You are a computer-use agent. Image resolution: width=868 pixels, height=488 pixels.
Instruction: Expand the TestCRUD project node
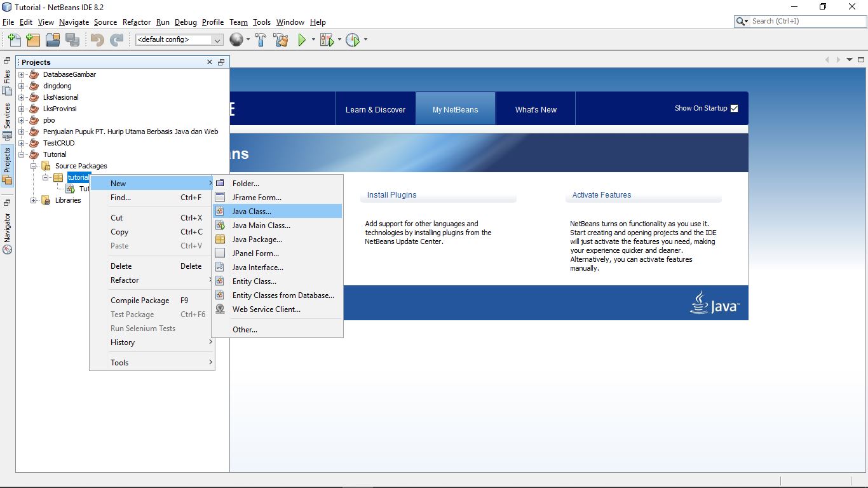click(20, 143)
